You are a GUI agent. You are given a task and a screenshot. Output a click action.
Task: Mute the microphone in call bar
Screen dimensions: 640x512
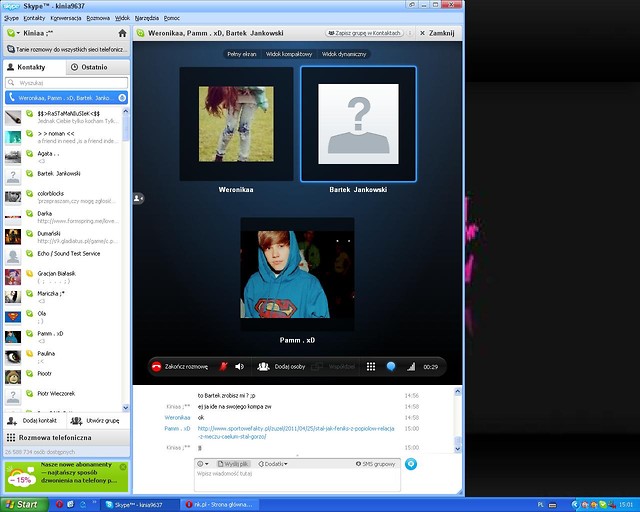pos(223,367)
